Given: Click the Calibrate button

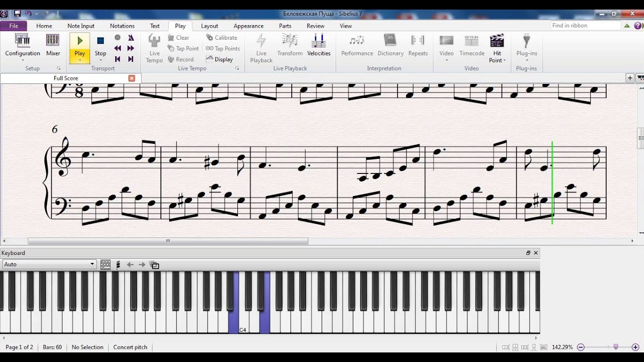Looking at the screenshot, I should (x=221, y=38).
